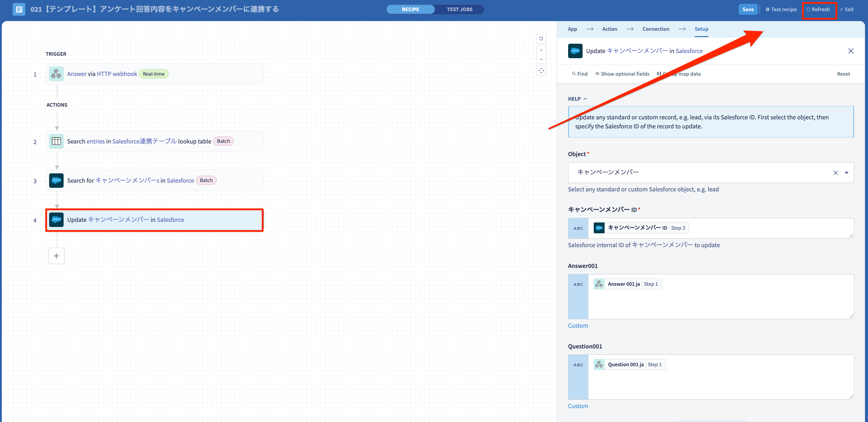Click the recipe document icon beside the title

point(19,9)
